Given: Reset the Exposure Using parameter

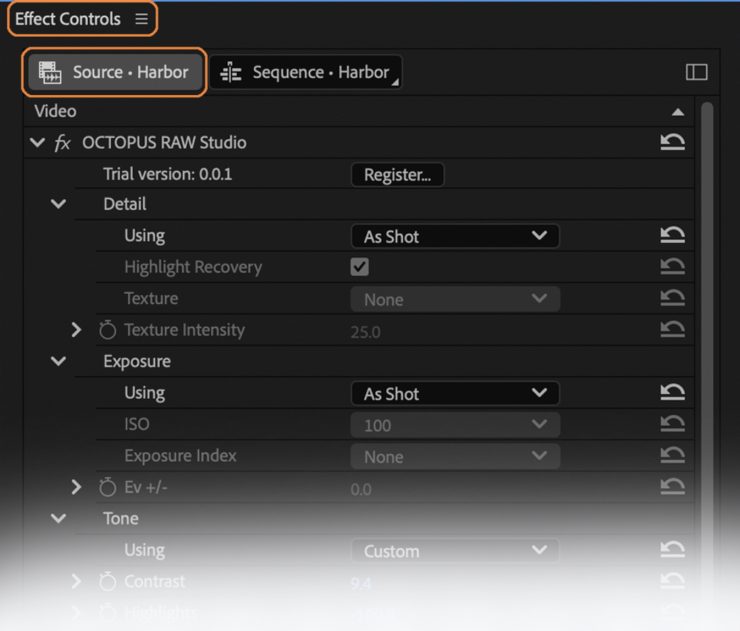Looking at the screenshot, I should [x=673, y=392].
